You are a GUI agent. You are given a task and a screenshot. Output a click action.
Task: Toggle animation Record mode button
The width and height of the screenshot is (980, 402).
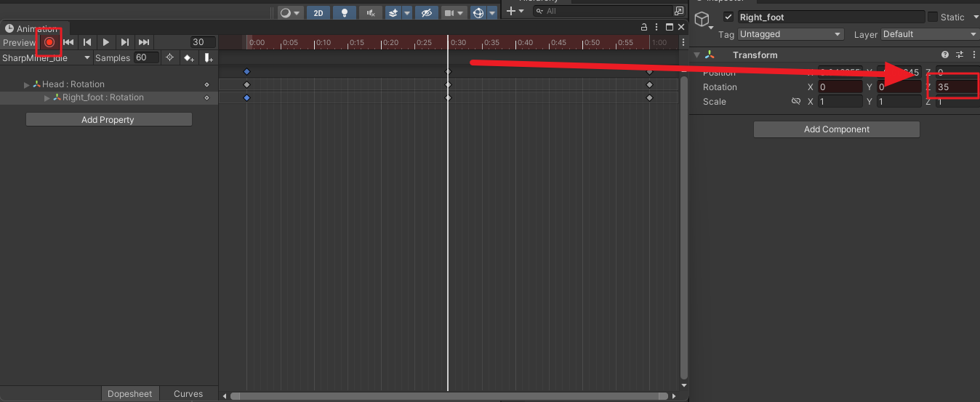click(49, 42)
